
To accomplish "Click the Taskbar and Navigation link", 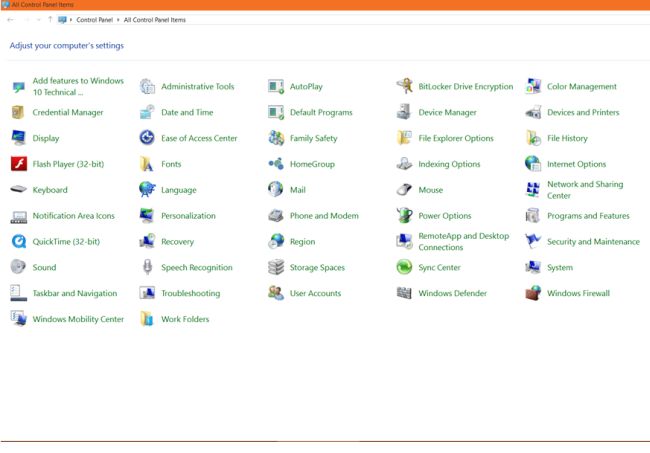I will point(75,293).
